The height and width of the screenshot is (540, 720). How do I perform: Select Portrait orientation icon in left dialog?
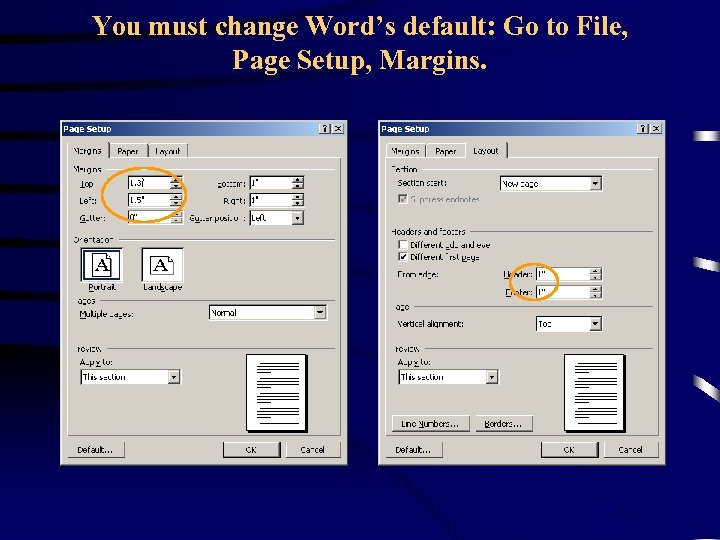[x=101, y=264]
